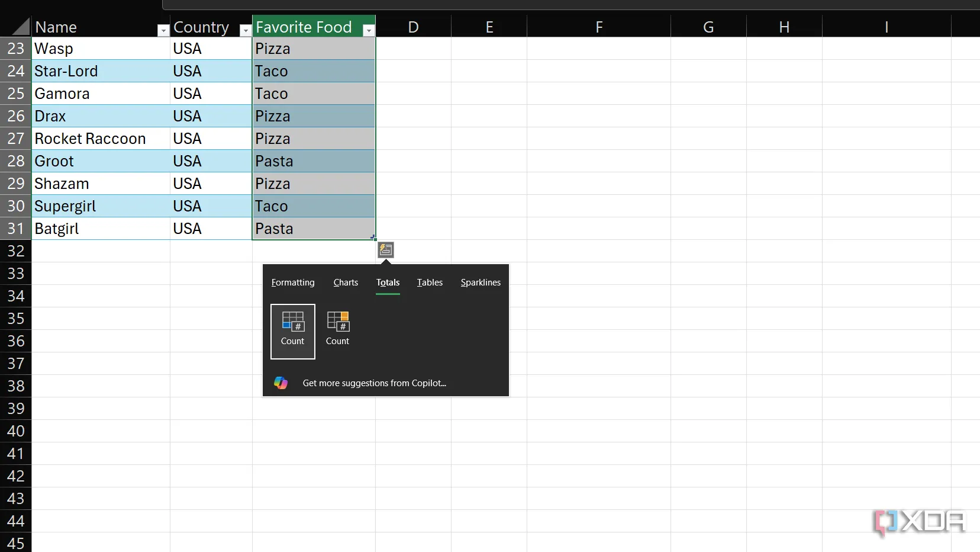
Task: Click the cell containing Gamora
Action: (101, 94)
